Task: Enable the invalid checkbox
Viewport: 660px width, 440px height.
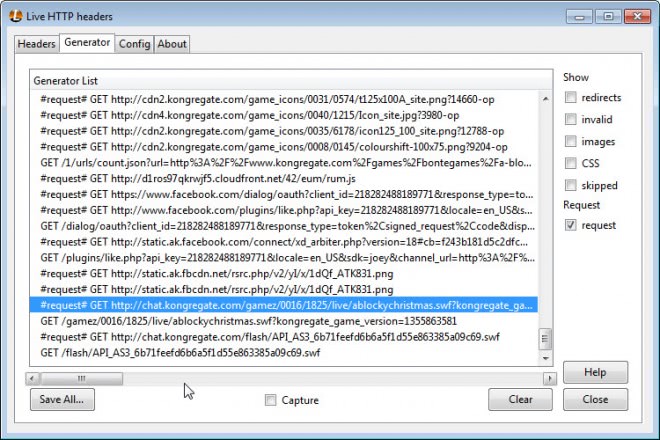Action: pyautogui.click(x=570, y=119)
